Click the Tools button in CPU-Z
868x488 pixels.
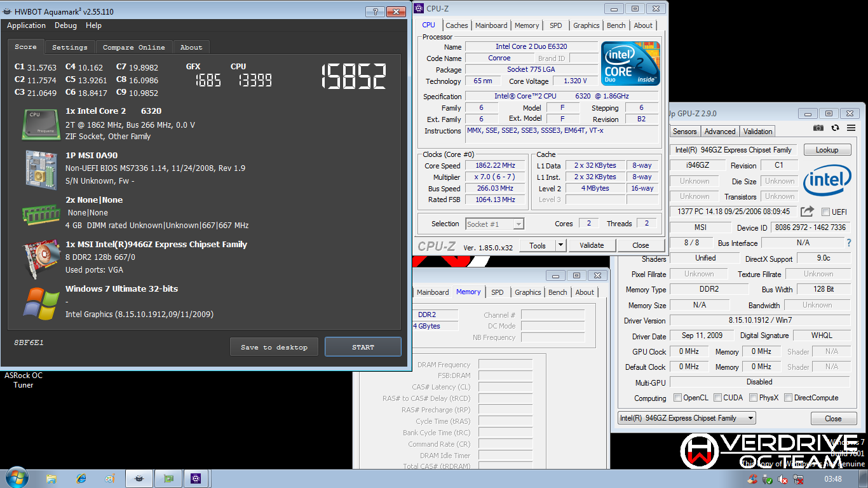coord(538,245)
